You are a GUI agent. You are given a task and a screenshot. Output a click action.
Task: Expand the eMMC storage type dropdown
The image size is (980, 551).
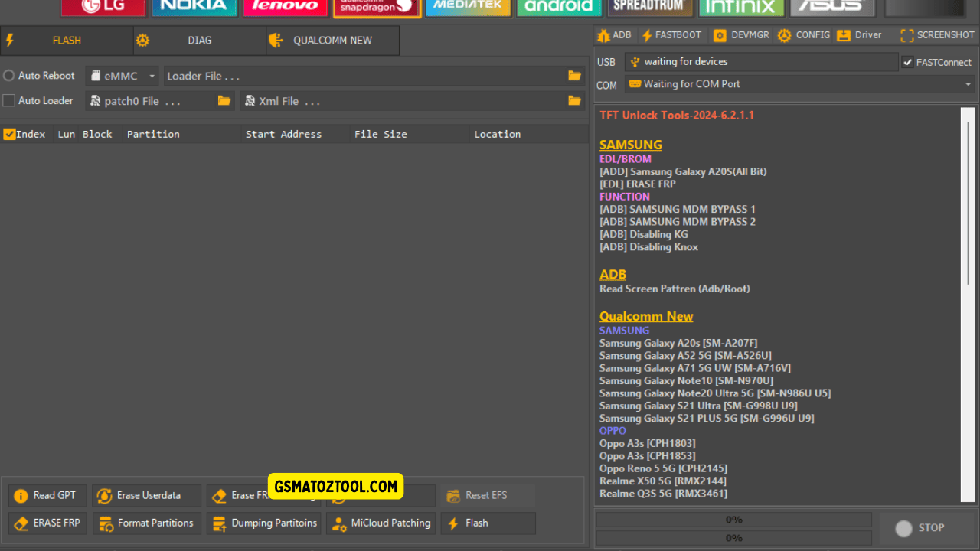[x=122, y=76]
